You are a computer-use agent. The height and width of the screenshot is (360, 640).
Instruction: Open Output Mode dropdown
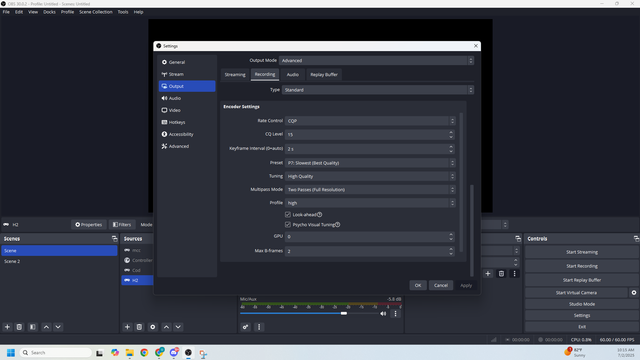coord(376,60)
